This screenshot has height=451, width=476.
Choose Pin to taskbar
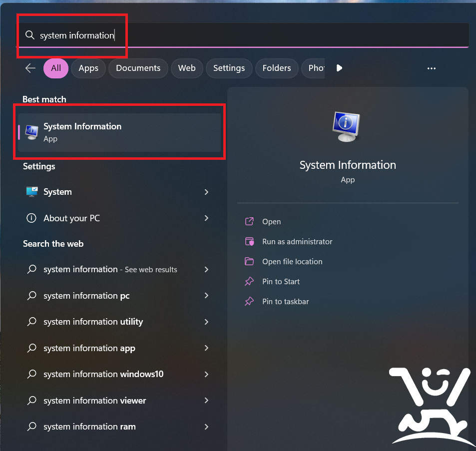(x=285, y=302)
